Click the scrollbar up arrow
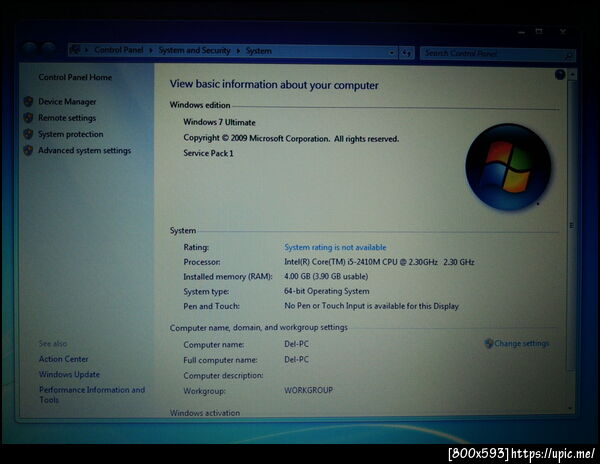Image resolution: width=600 pixels, height=464 pixels. point(572,74)
